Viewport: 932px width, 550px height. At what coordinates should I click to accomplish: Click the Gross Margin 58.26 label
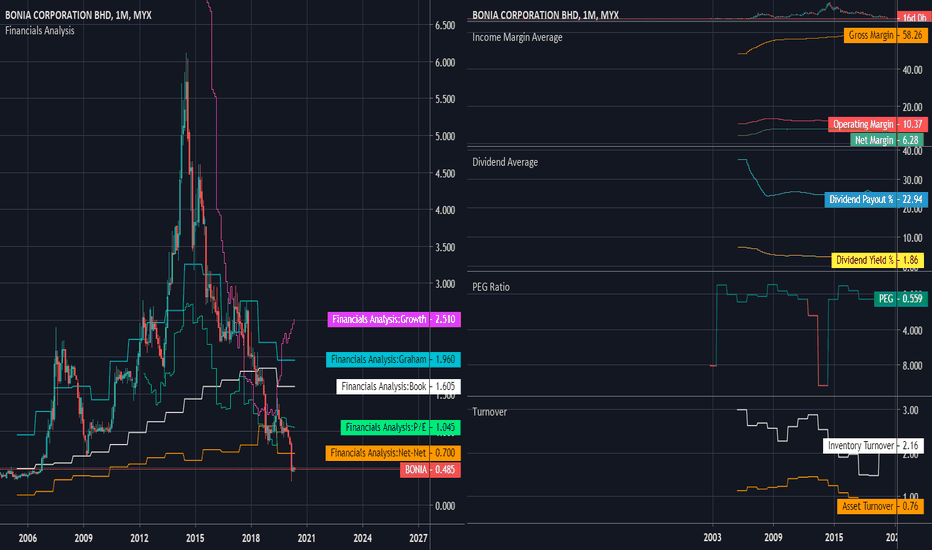pos(886,35)
